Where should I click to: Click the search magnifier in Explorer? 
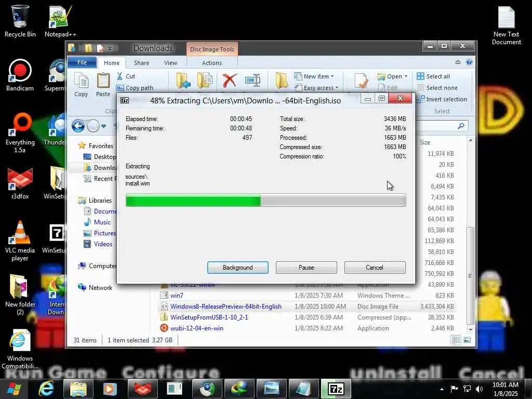pyautogui.click(x=461, y=126)
